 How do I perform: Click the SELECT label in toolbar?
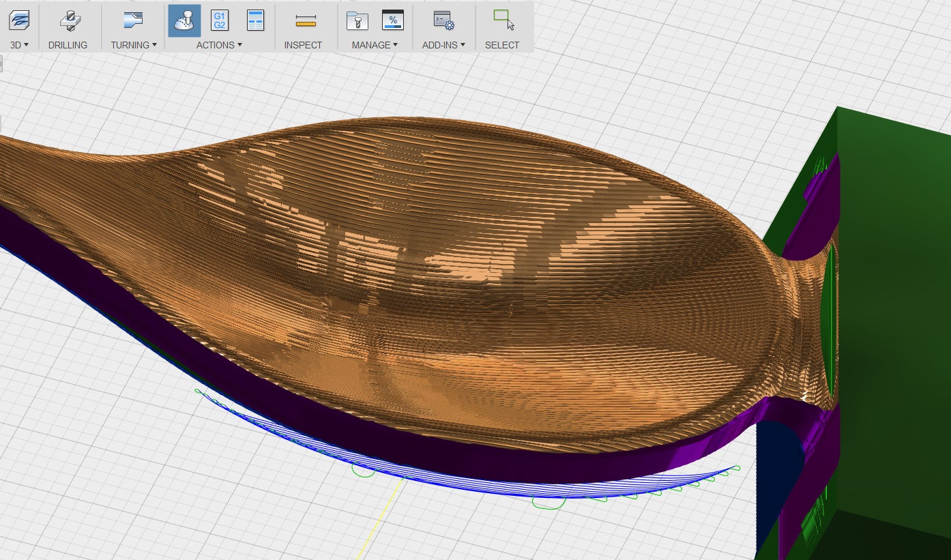point(502,45)
